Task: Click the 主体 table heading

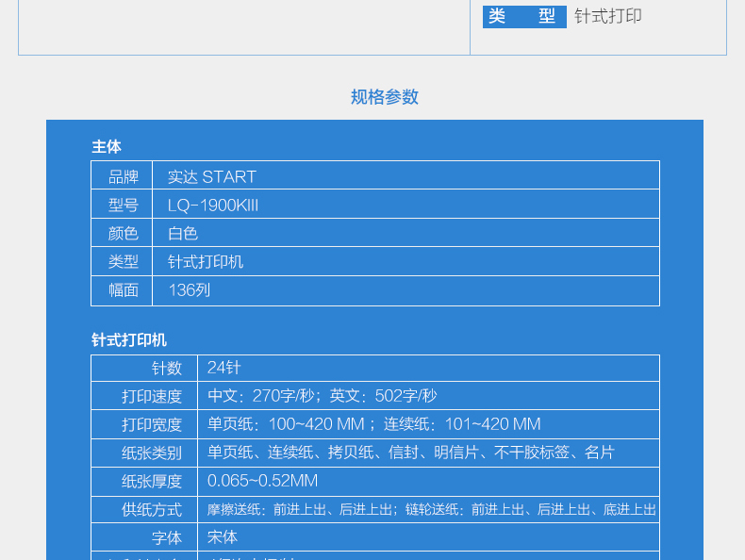Action: click(x=107, y=146)
